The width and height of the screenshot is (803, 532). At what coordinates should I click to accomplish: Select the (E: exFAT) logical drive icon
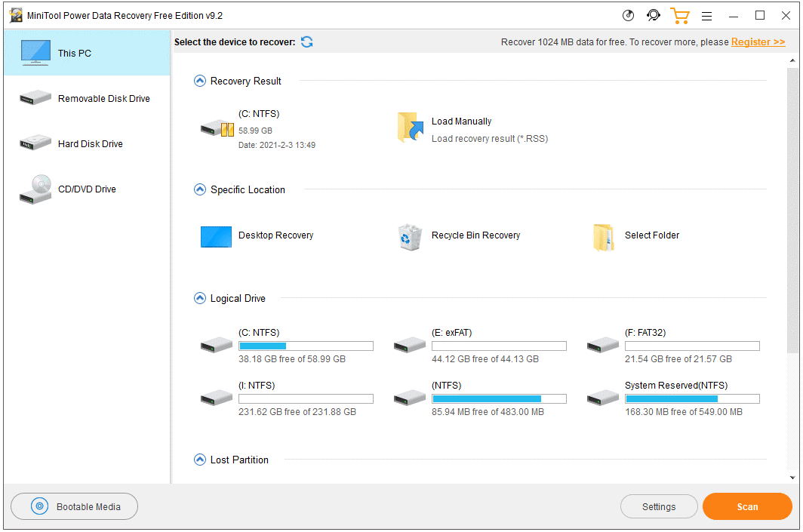pos(409,344)
